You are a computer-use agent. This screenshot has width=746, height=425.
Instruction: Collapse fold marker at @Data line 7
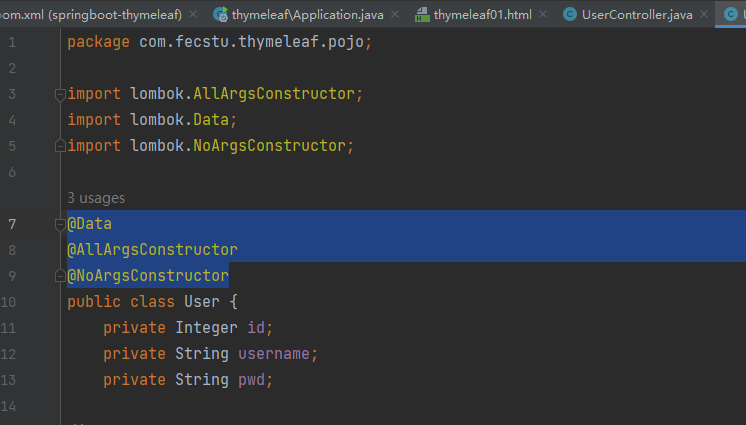click(60, 224)
